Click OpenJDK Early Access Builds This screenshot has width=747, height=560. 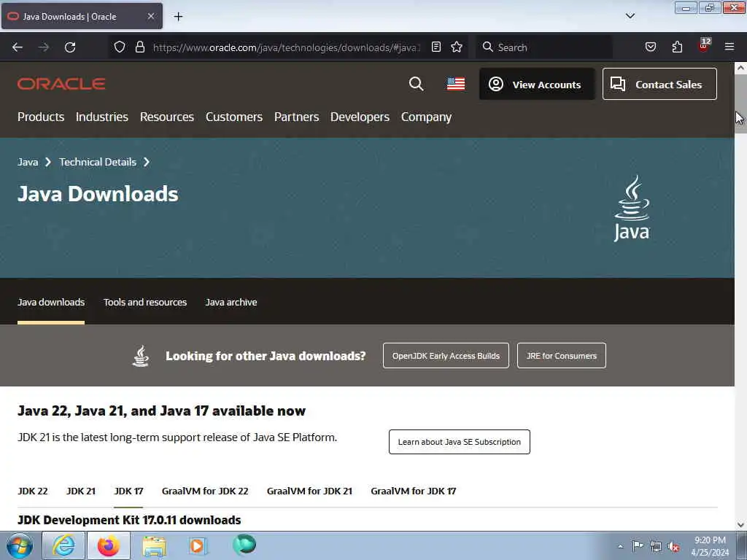pos(446,355)
